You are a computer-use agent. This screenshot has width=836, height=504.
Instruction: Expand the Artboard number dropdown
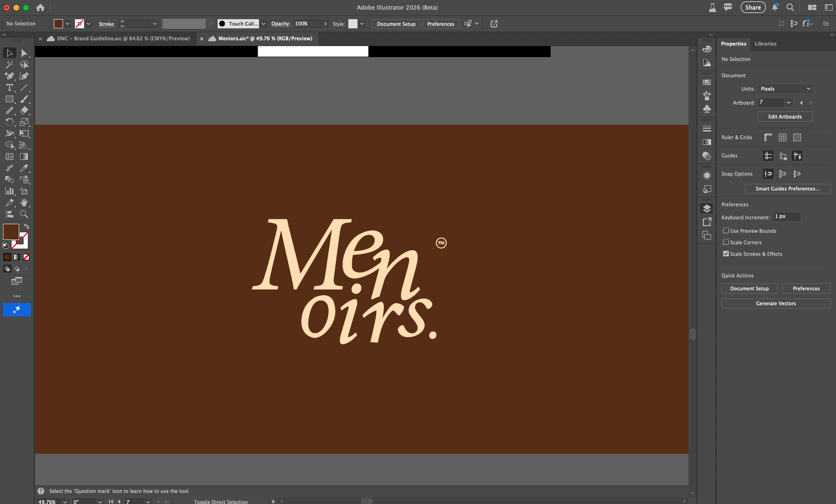(x=789, y=103)
